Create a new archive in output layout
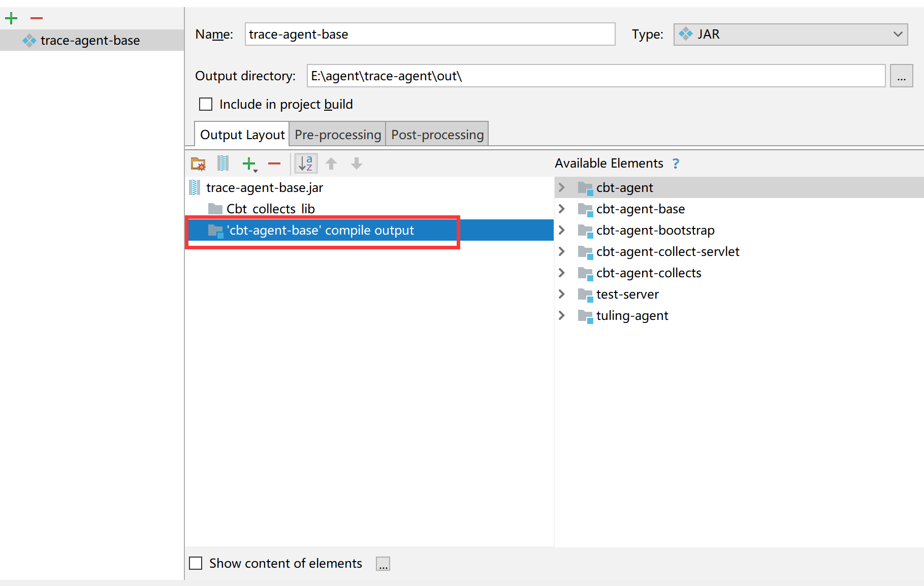Viewport: 924px width, 586px height. (x=222, y=164)
